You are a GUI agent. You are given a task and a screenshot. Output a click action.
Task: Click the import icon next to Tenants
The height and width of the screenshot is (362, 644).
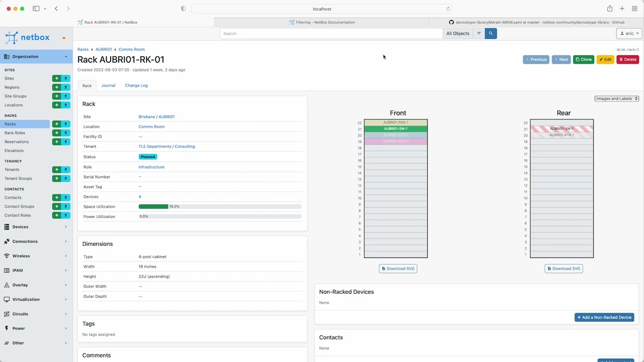tap(65, 169)
